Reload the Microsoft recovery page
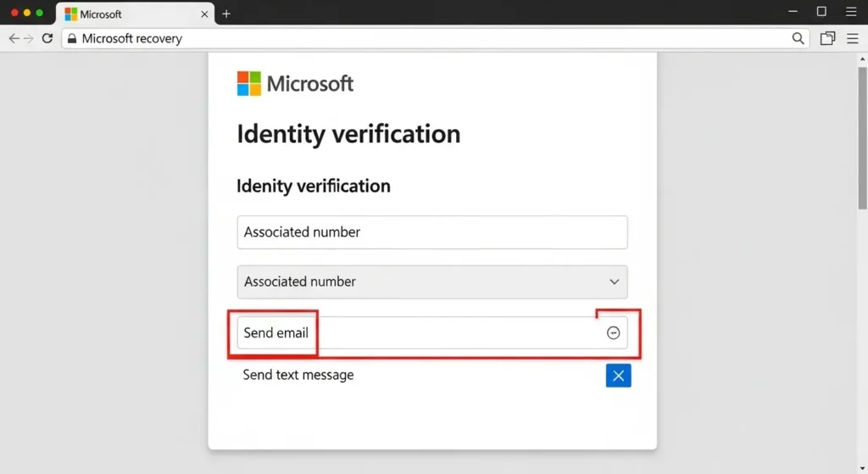Screen dimensions: 868x474 47,38
